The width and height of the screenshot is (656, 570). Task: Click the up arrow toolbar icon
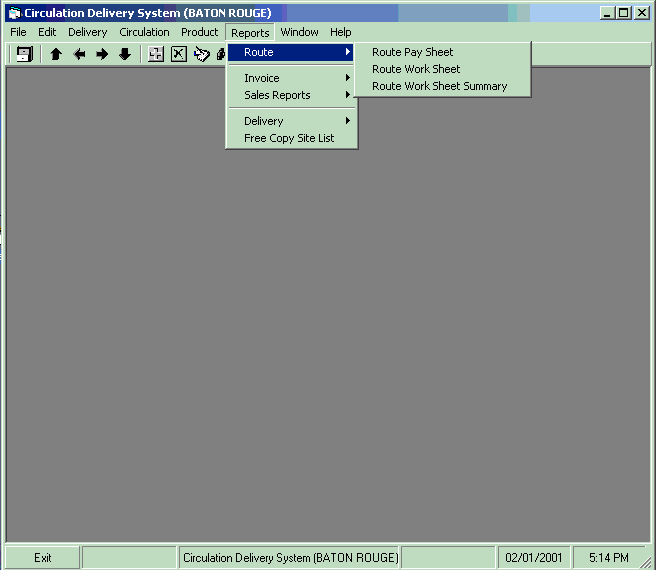[56, 54]
